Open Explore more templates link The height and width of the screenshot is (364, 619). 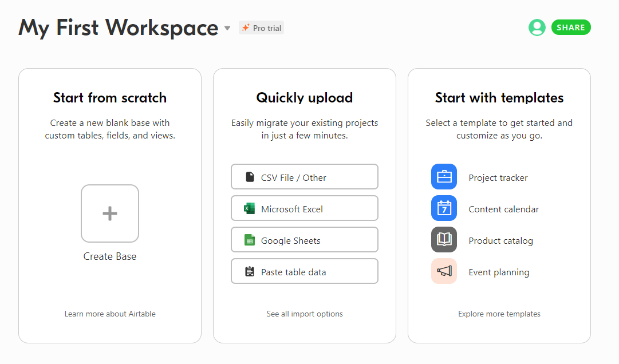click(x=499, y=314)
